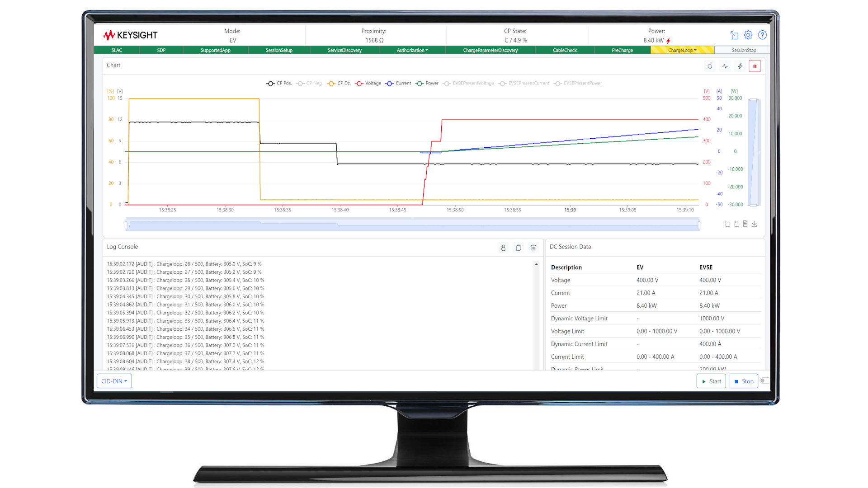Lock the log console scrolling
Viewport: 868px width, 488px height.
click(x=503, y=248)
